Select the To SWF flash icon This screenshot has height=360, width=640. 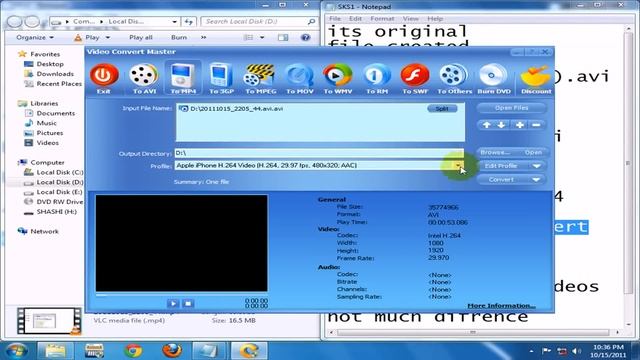click(x=415, y=76)
